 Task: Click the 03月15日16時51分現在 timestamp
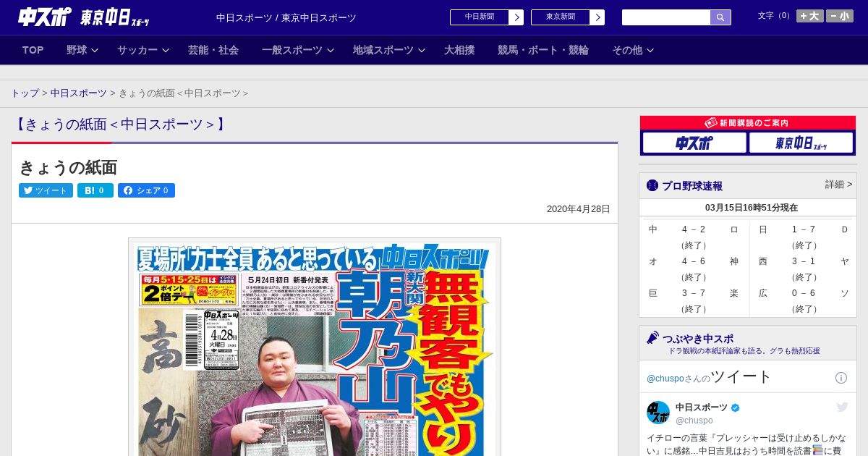752,208
